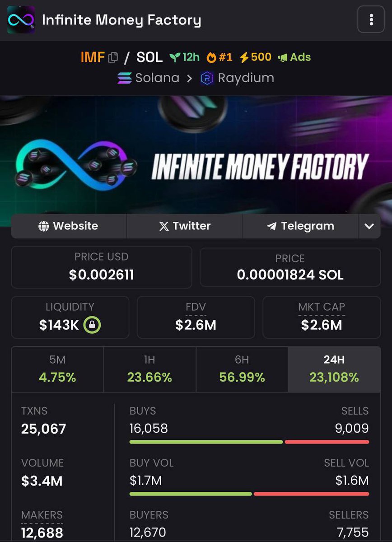392x542 pixels.
Task: Open the three-dot options menu
Action: [x=371, y=19]
